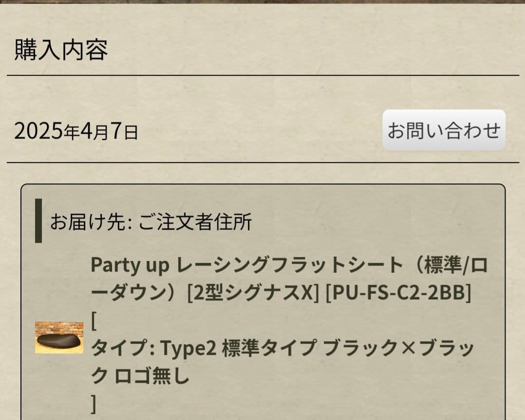Click the Party up brand name
525x420 pixels.
click(x=130, y=266)
